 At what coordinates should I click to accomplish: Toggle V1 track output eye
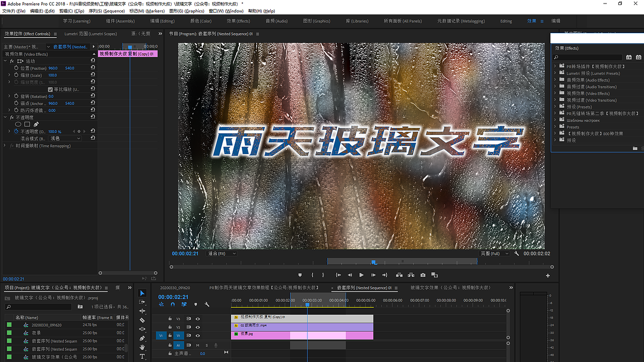(198, 335)
